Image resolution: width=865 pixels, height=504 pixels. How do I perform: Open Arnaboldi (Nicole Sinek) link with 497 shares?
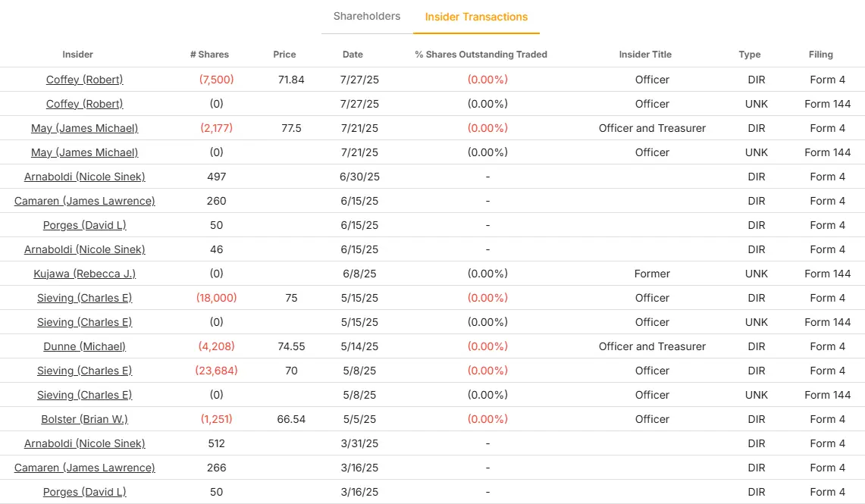(85, 177)
